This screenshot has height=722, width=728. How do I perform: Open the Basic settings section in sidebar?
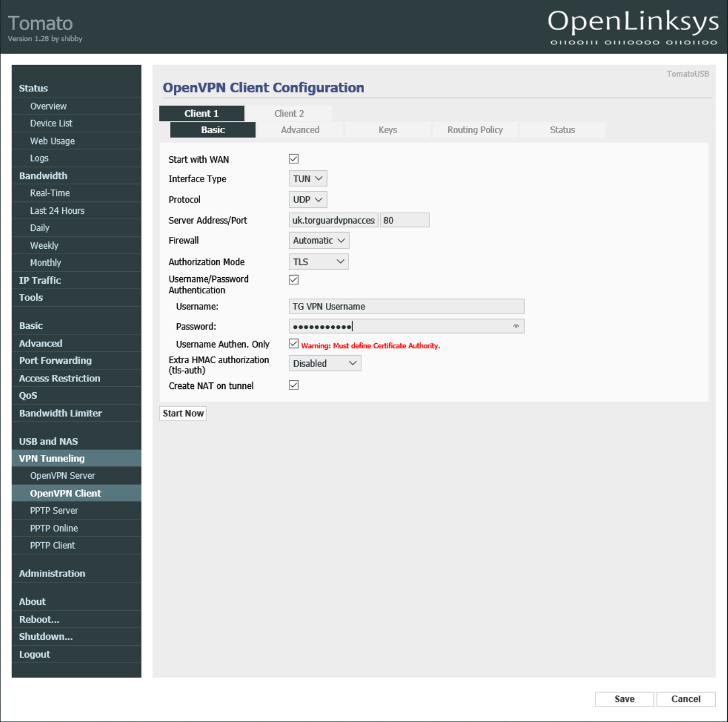click(76, 326)
